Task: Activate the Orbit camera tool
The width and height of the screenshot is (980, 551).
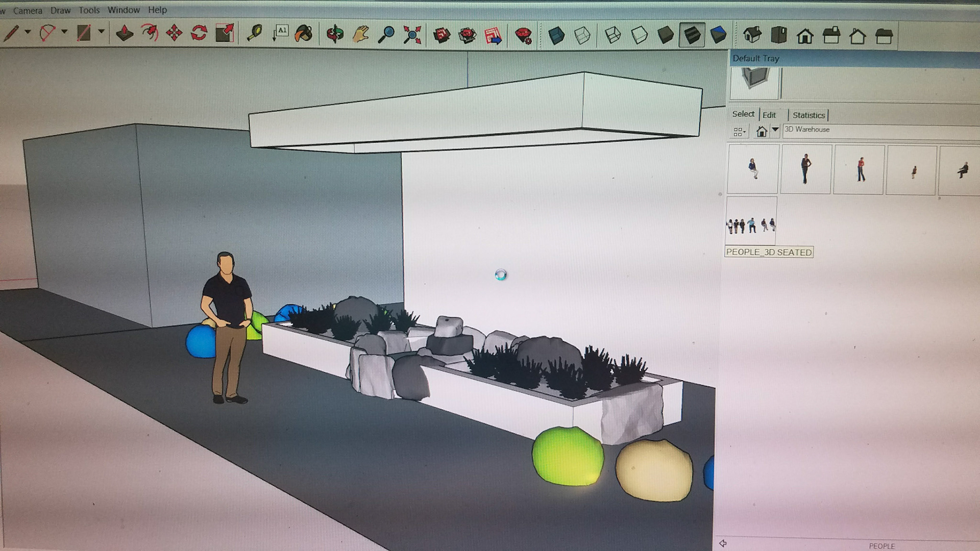Action: tap(335, 35)
